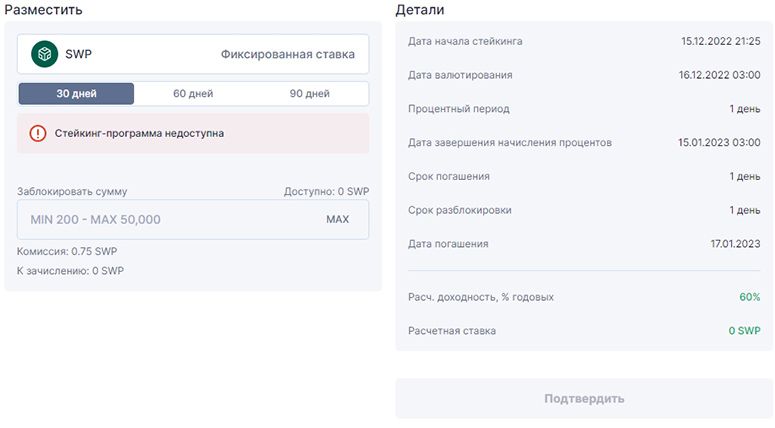775x428 pixels.
Task: Click the green SWP coin icon
Action: coord(44,54)
